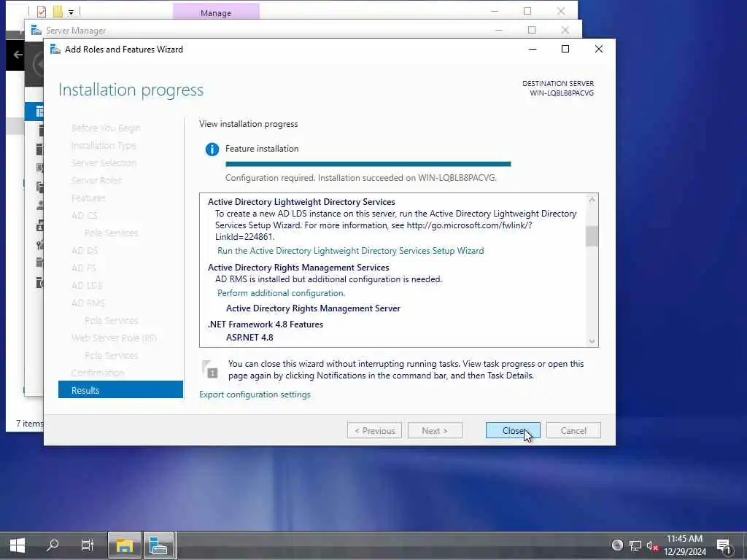Click the File Explorer properties checkmark icon
The image size is (747, 560).
[x=42, y=11]
